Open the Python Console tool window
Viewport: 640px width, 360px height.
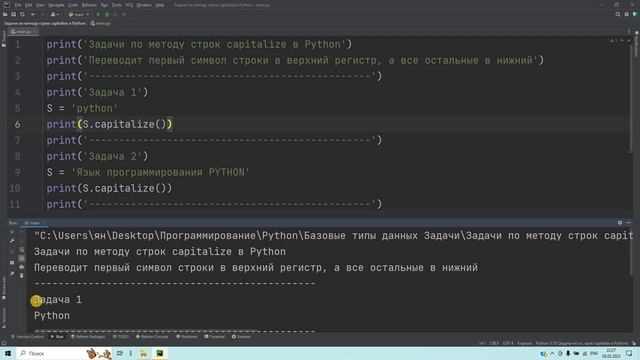coord(152,337)
